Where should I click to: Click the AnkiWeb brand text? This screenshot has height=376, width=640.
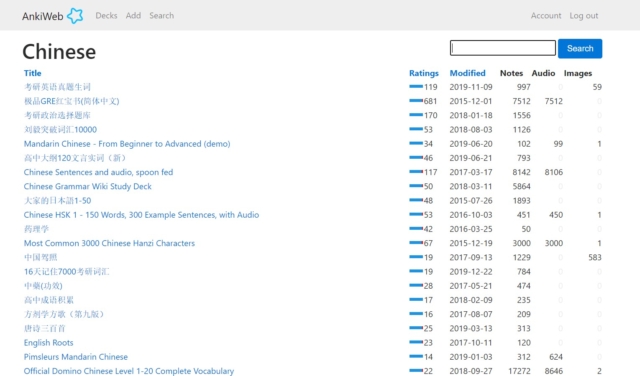[x=42, y=16]
